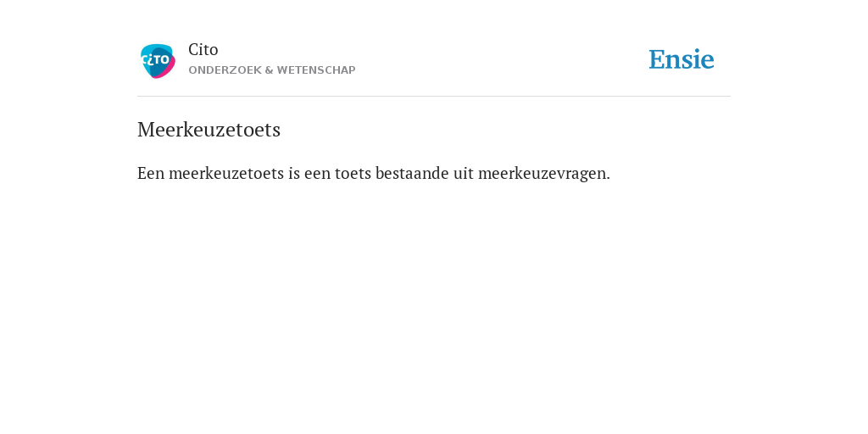Click the definition sentence about meerkeuzetoets
Image resolution: width=868 pixels, height=434 pixels.
click(x=374, y=173)
